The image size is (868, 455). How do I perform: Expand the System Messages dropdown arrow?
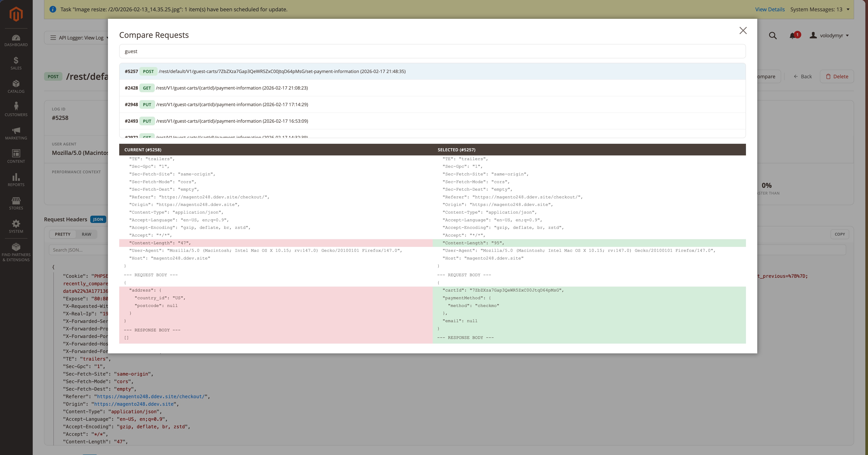pyautogui.click(x=848, y=9)
